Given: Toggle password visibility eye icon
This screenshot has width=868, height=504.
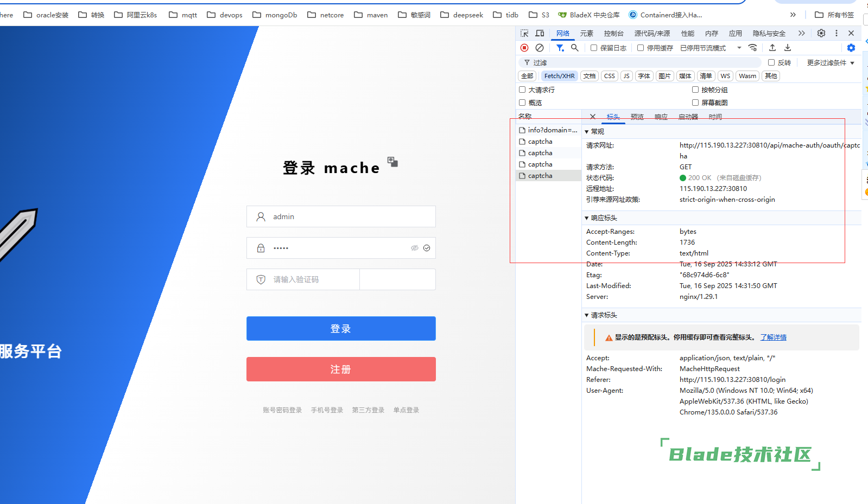Looking at the screenshot, I should coord(415,248).
